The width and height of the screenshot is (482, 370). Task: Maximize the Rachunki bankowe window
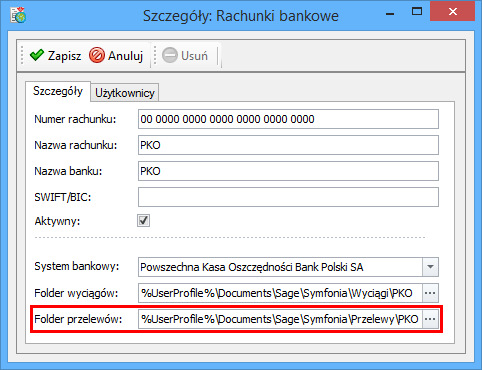pyautogui.click(x=417, y=12)
